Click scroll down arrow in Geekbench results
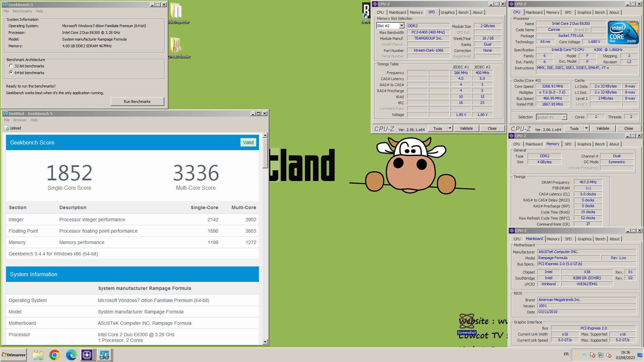Viewport: 644px width, 362px height. (265, 342)
